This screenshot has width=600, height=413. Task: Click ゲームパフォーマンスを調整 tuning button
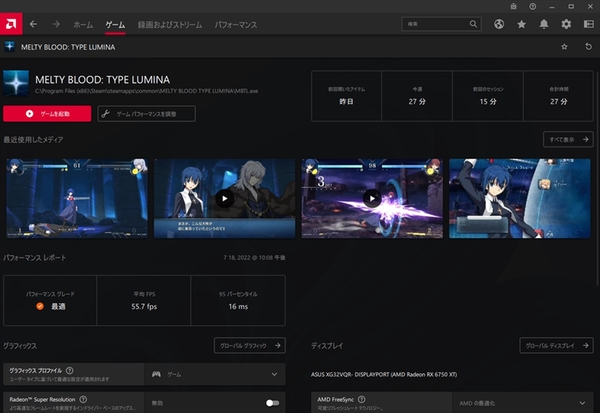pos(147,114)
